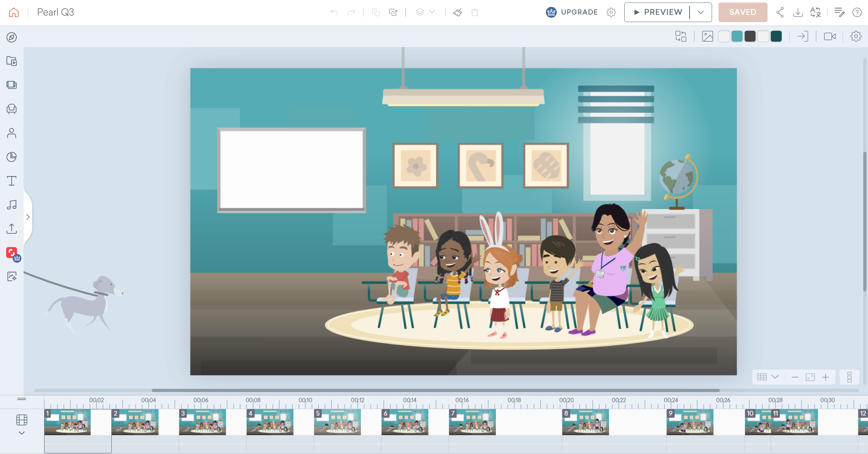Expand the Preview options dropdown arrow
The height and width of the screenshot is (454, 868).
(701, 12)
